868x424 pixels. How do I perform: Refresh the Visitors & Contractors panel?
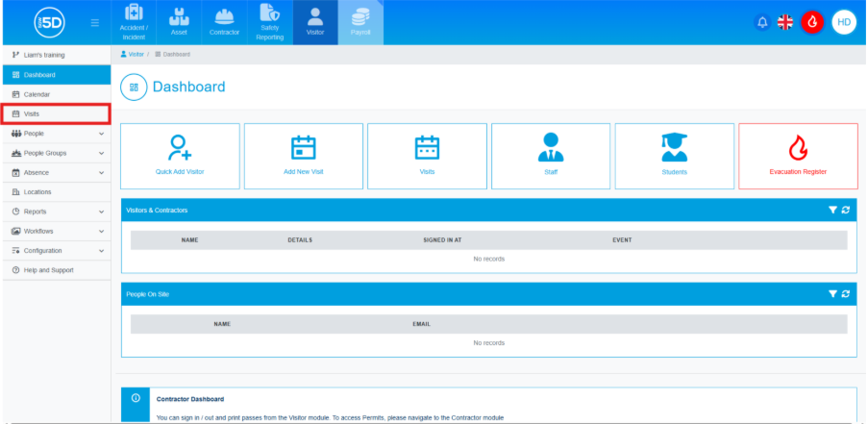845,210
